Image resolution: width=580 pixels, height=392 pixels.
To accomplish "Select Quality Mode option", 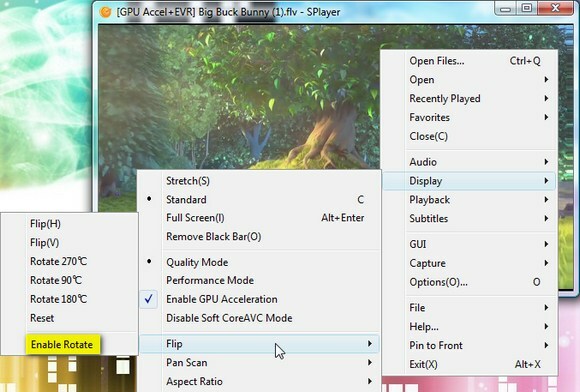I will (259, 262).
